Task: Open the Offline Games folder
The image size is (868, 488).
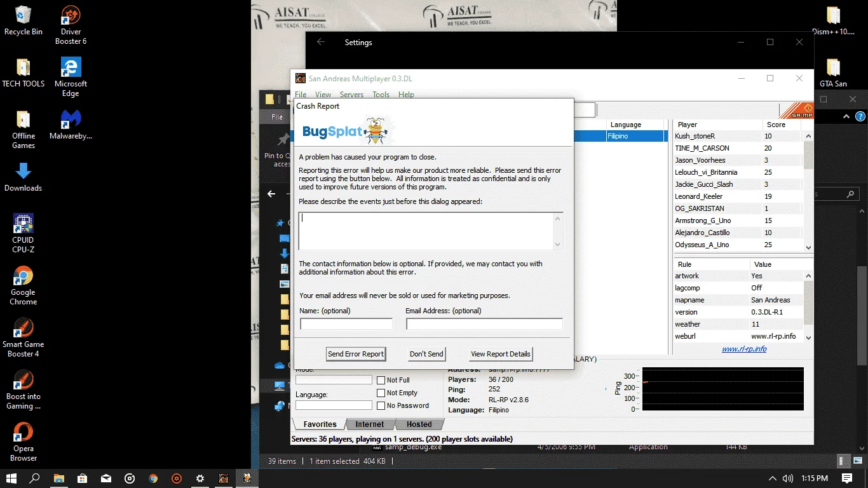Action: click(24, 129)
